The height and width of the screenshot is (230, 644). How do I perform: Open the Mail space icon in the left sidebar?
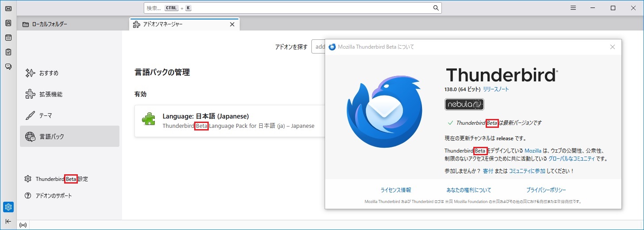(8, 8)
